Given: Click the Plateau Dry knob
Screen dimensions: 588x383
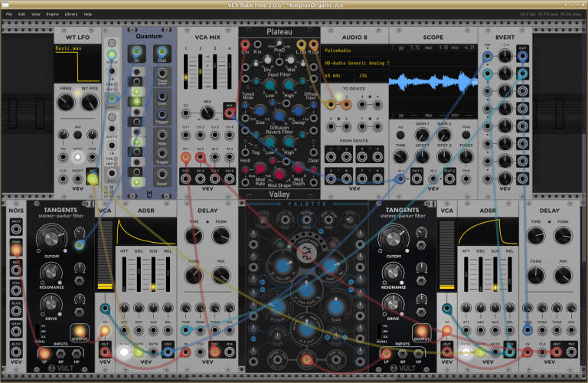Looking at the screenshot, I should (267, 60).
